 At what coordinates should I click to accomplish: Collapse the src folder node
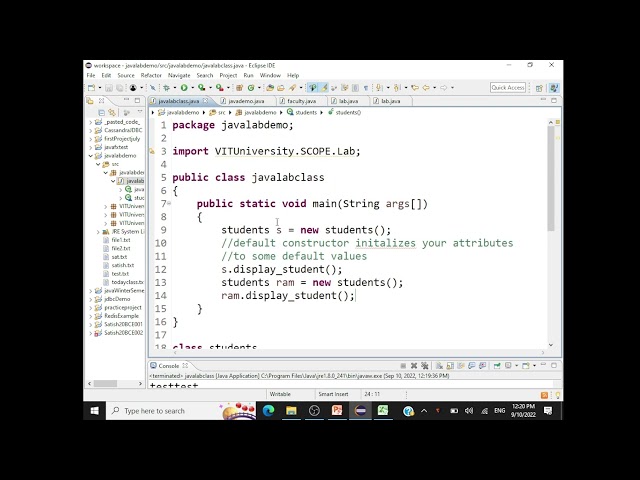pos(98,164)
